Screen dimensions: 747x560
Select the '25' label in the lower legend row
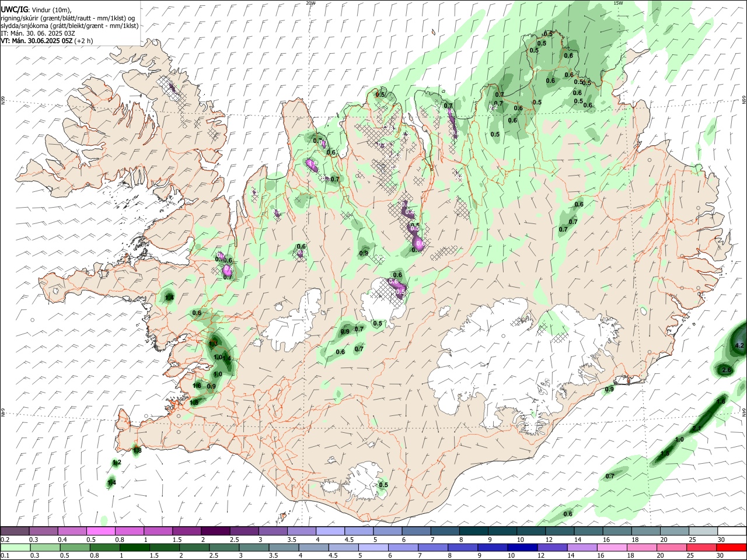(x=690, y=555)
